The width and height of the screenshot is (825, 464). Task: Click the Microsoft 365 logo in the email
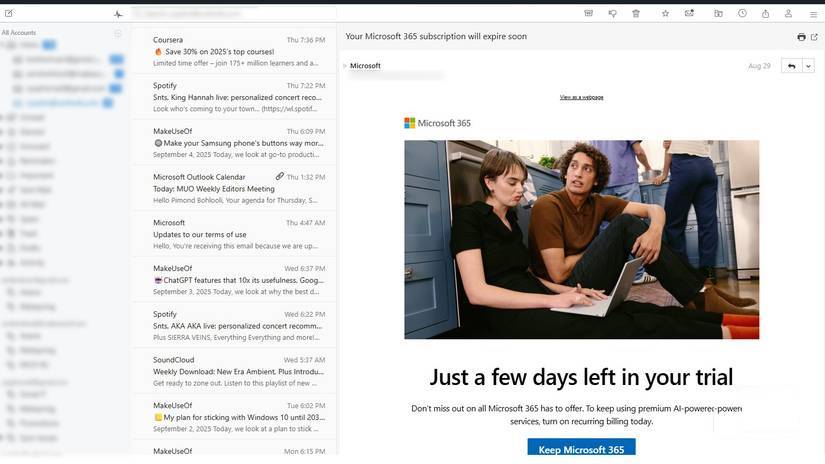[437, 123]
